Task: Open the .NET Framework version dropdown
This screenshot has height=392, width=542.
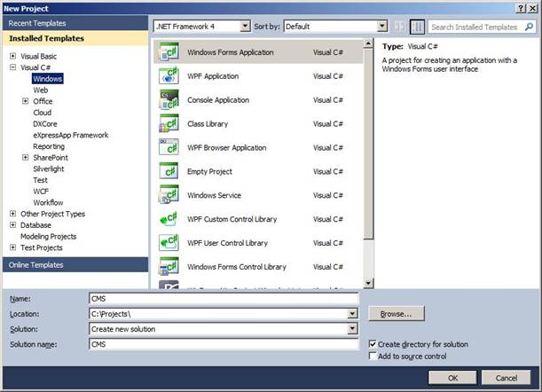Action: [245, 26]
